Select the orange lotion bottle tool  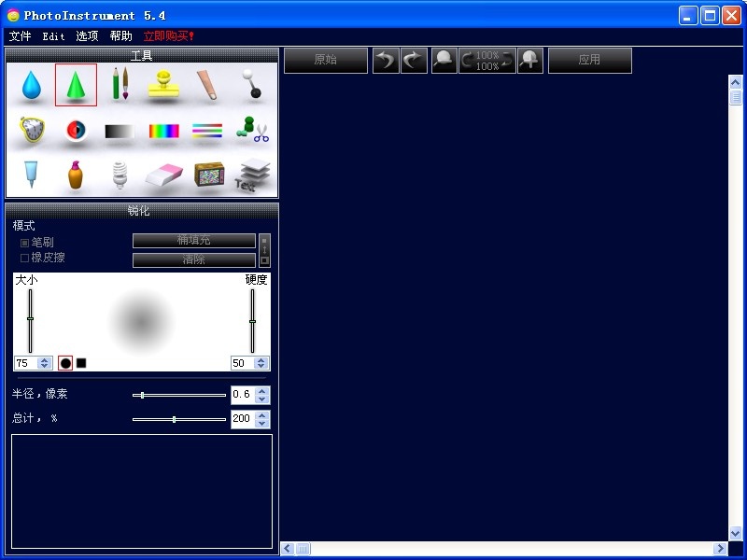point(76,175)
